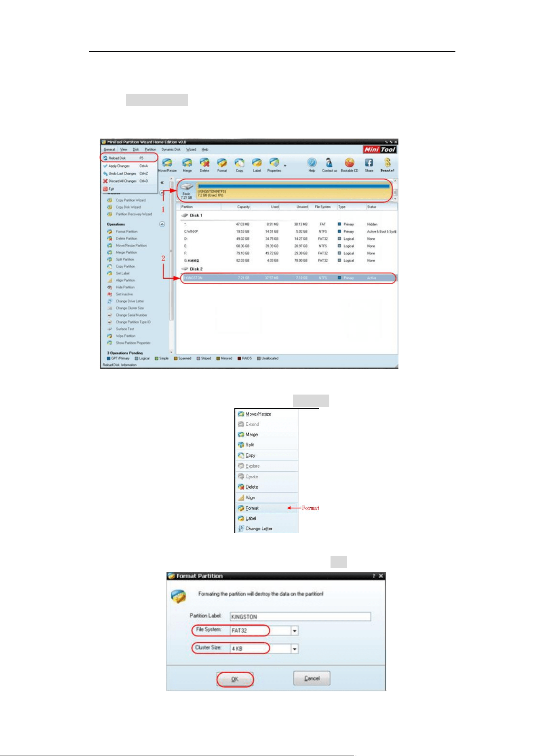
Task: Click the Donate toolbar icon
Action: pyautogui.click(x=388, y=165)
